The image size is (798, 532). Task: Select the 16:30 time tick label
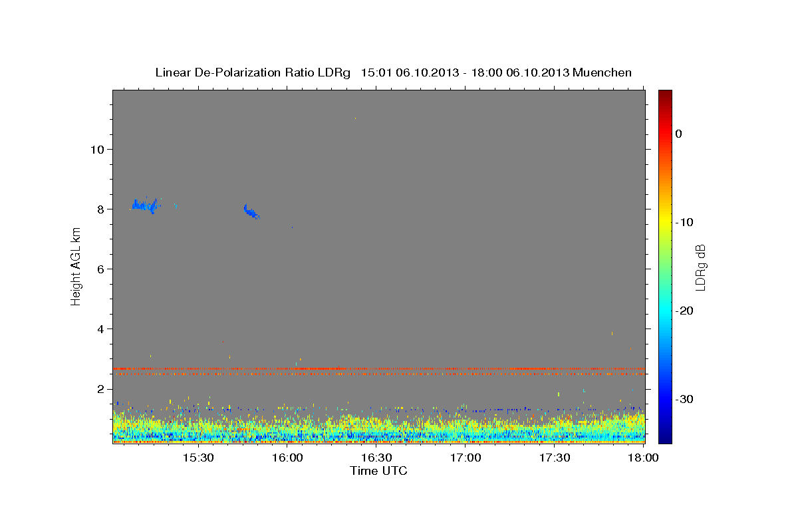point(376,458)
